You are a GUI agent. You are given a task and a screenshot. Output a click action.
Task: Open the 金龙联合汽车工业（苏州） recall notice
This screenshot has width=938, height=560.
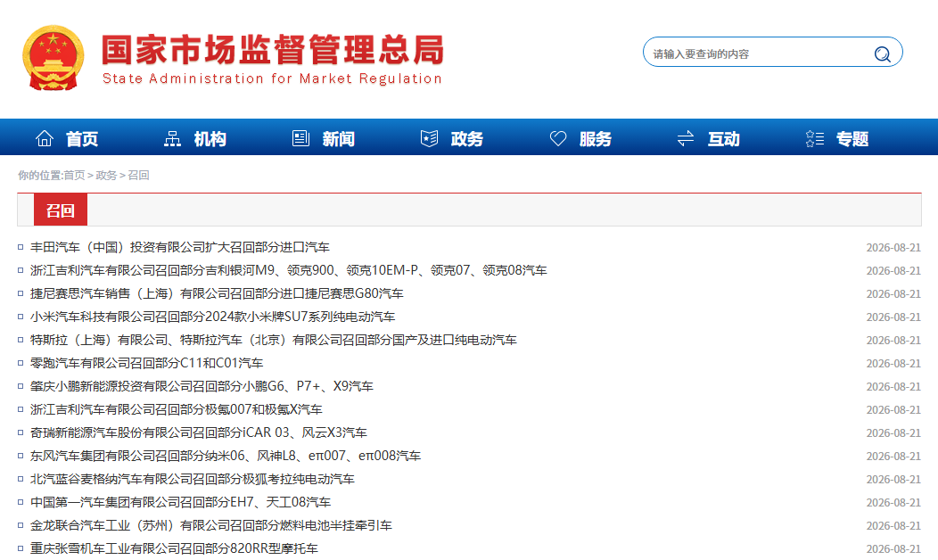pos(211,526)
